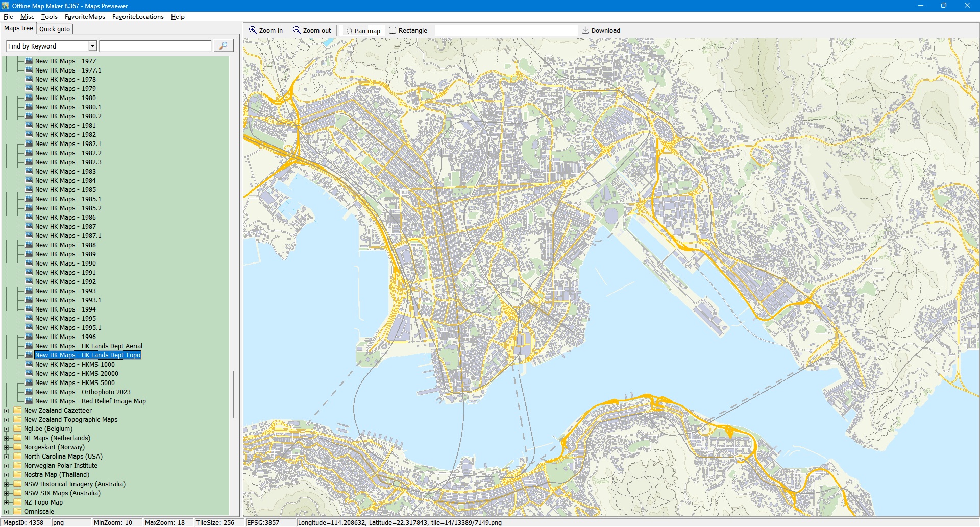
Task: Click the Omniscale folder icon
Action: pos(18,512)
